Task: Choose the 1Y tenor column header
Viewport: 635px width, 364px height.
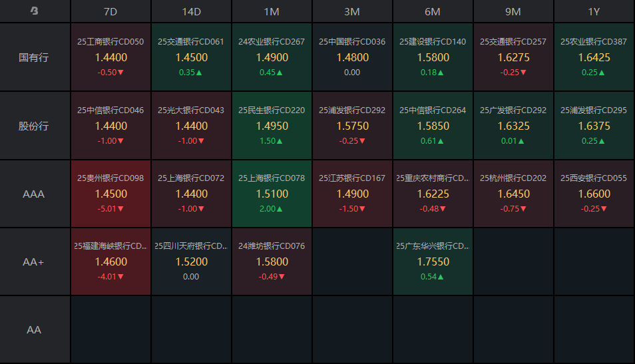Action: [594, 11]
